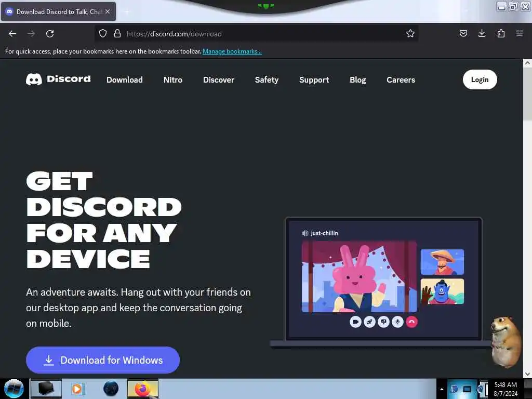Image resolution: width=532 pixels, height=399 pixels.
Task: Open the Firefox hamburger application menu
Action: pos(520,33)
